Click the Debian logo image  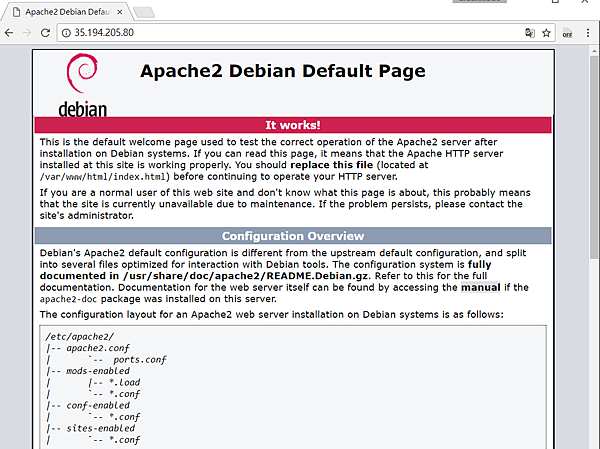pos(83,85)
